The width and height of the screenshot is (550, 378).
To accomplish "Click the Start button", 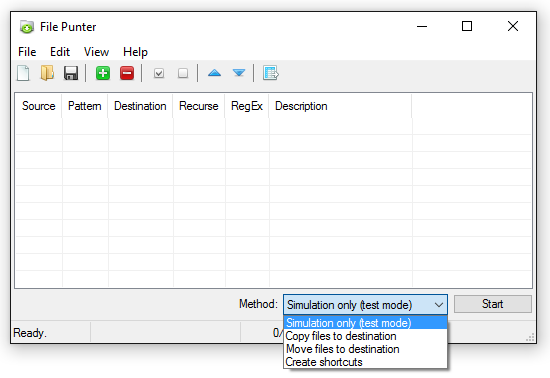I will point(492,304).
